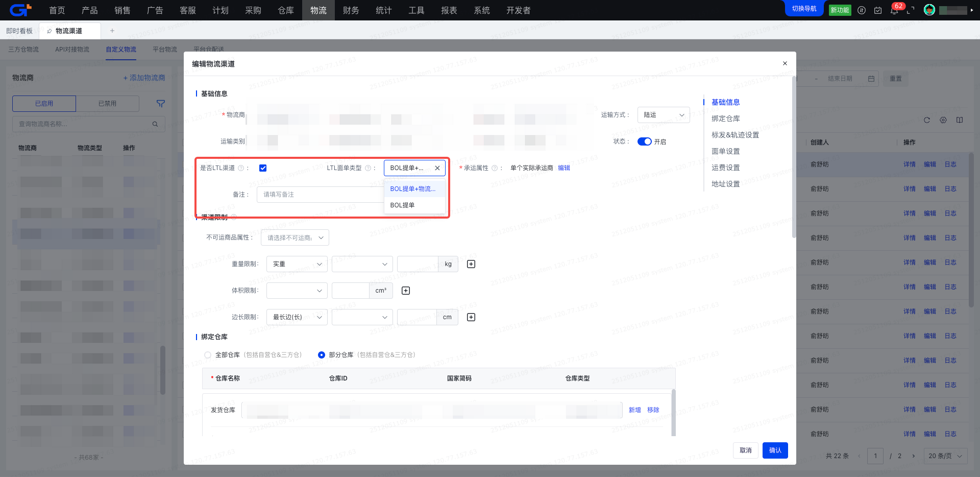Click the calendar icon in date range

pyautogui.click(x=871, y=79)
